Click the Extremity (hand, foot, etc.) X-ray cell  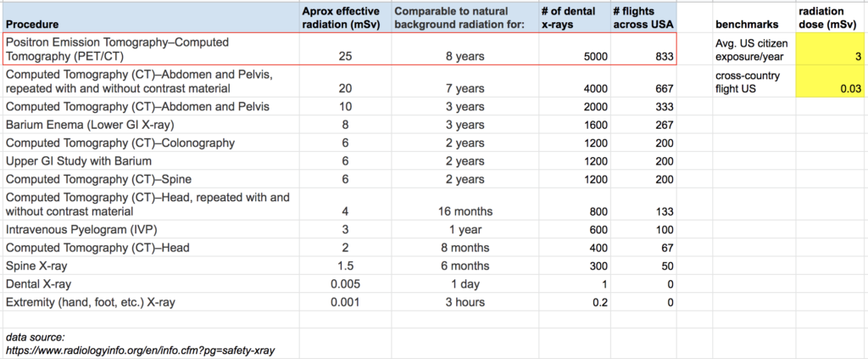151,302
